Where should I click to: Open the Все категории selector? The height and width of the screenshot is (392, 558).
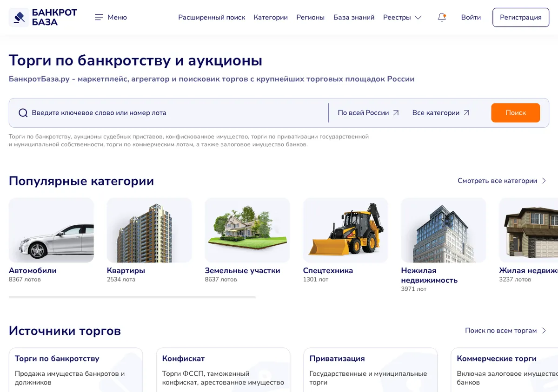coord(441,113)
